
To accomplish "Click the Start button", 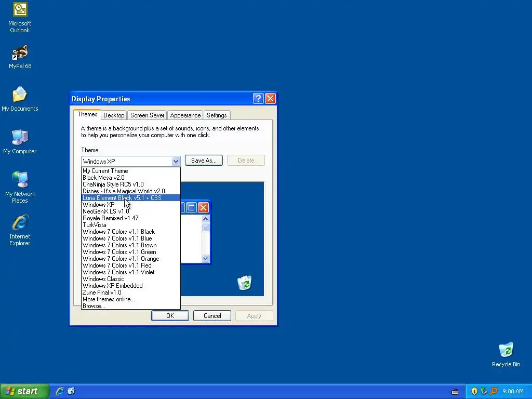I will 24,391.
